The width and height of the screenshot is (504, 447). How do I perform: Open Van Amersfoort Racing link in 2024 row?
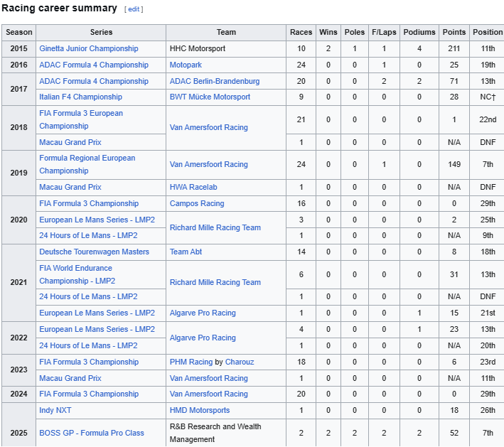click(x=208, y=394)
